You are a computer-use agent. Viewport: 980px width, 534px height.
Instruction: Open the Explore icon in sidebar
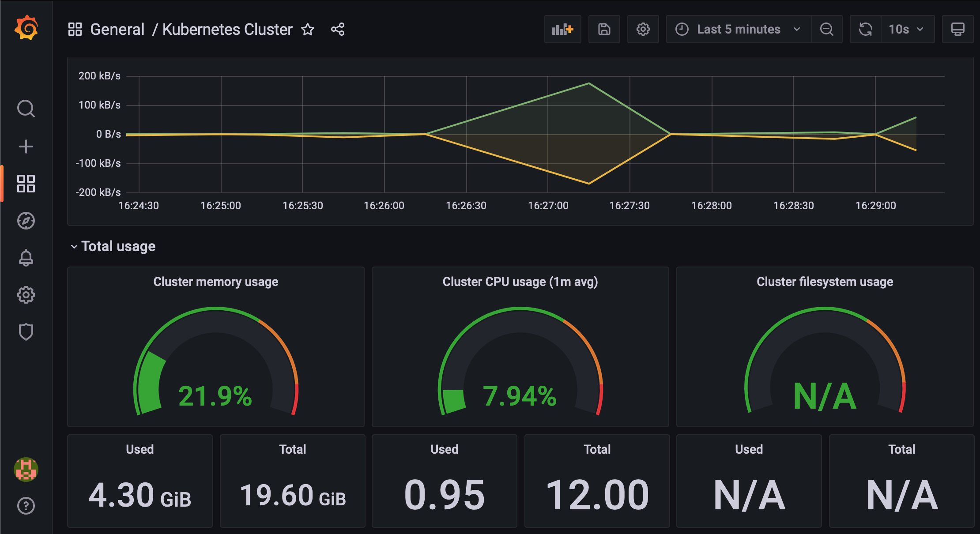(x=26, y=220)
